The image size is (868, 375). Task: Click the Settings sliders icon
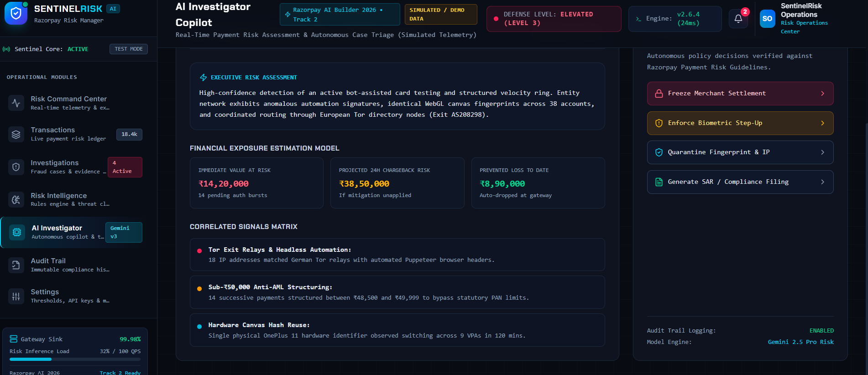click(16, 296)
